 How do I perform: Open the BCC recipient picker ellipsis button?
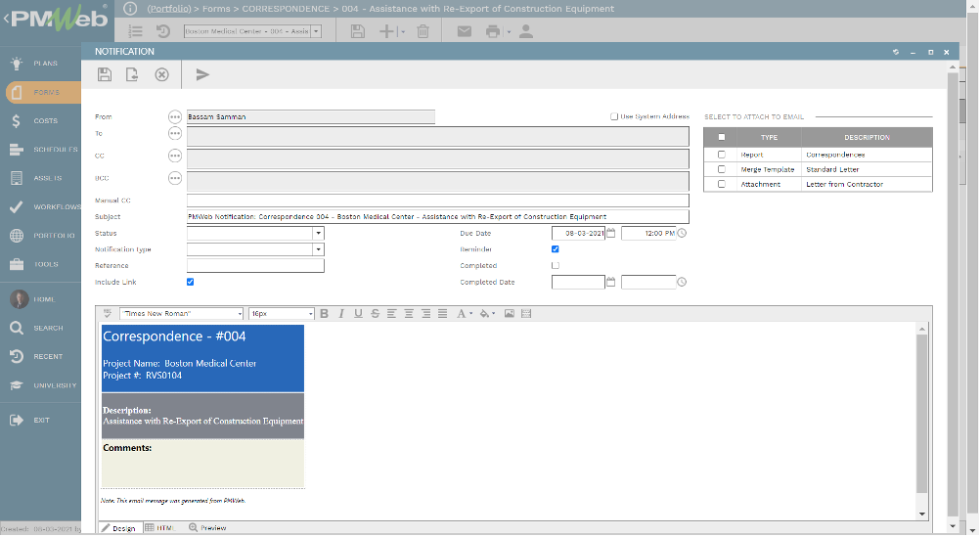click(x=175, y=178)
